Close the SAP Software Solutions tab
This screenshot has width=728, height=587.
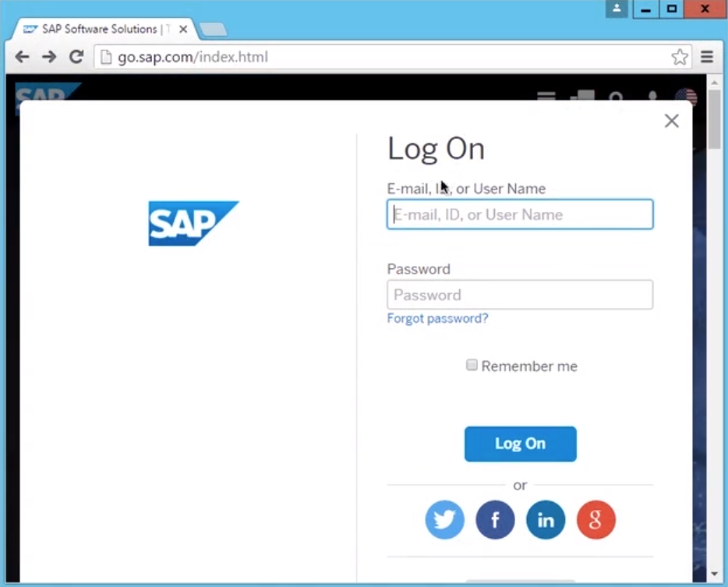point(183,30)
